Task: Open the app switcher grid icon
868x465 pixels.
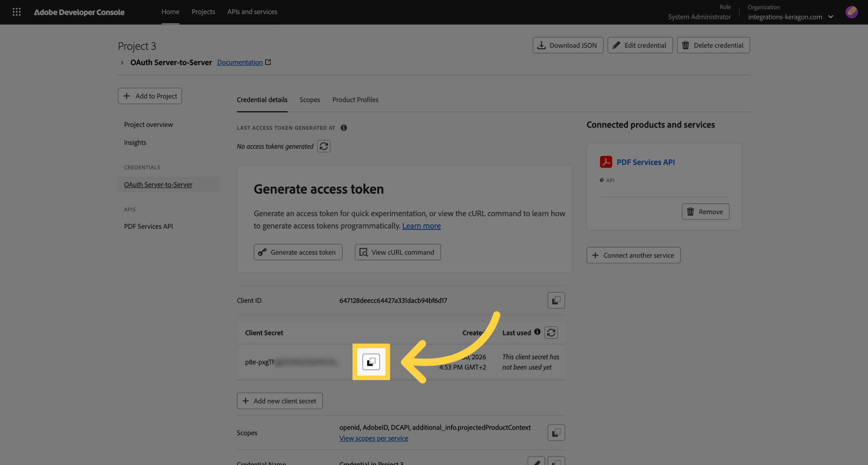Action: point(17,12)
